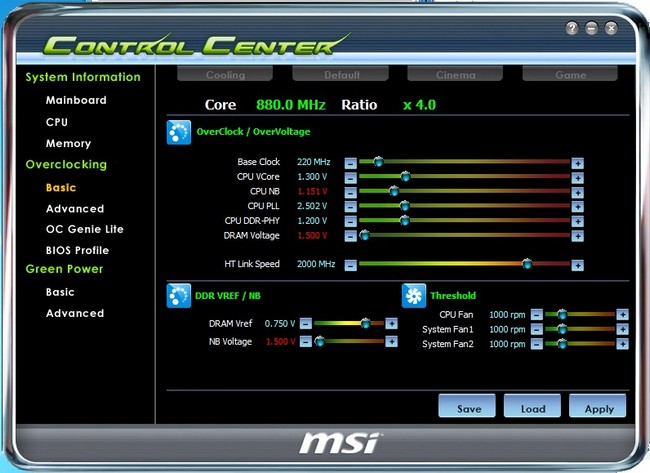Decrease NB Voltage with minus button

click(x=306, y=341)
